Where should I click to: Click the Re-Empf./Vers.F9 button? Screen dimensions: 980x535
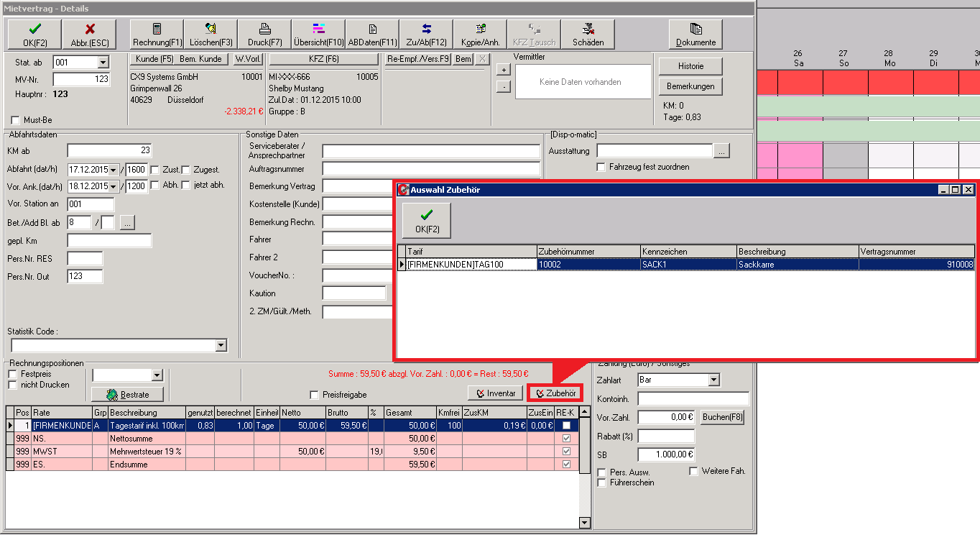coord(418,59)
